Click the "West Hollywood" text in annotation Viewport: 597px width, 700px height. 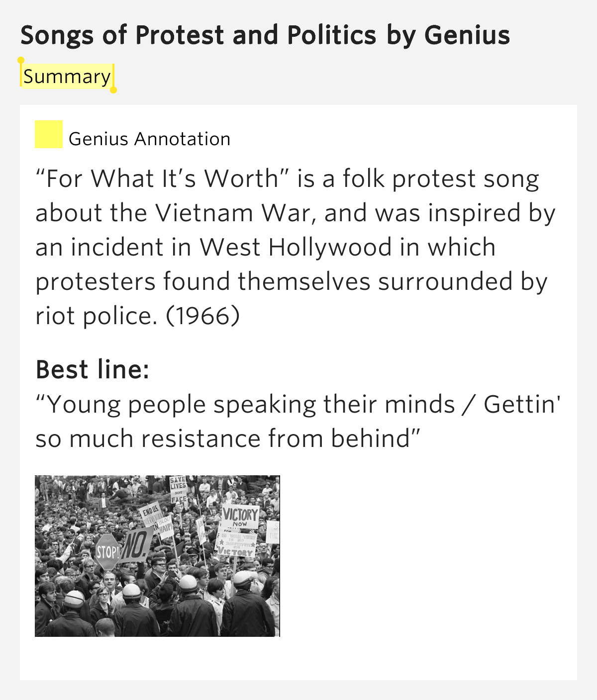click(x=296, y=247)
